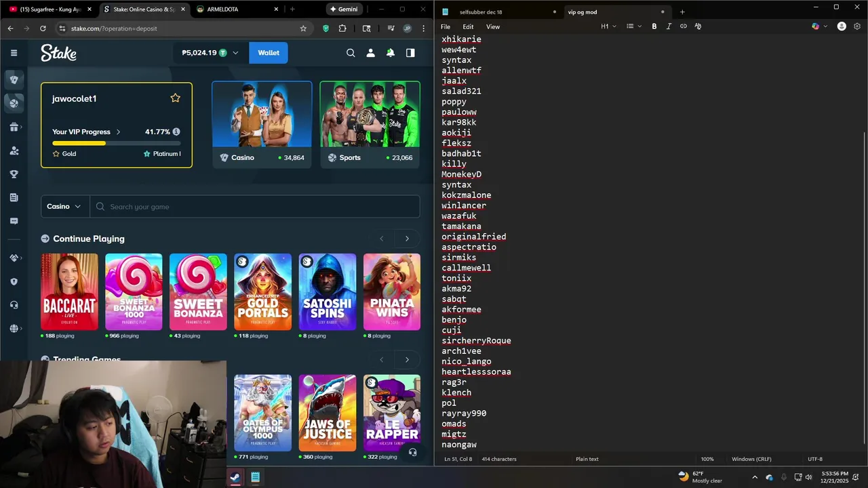Click the Search your game field
This screenshot has width=868, height=488.
[x=255, y=207]
